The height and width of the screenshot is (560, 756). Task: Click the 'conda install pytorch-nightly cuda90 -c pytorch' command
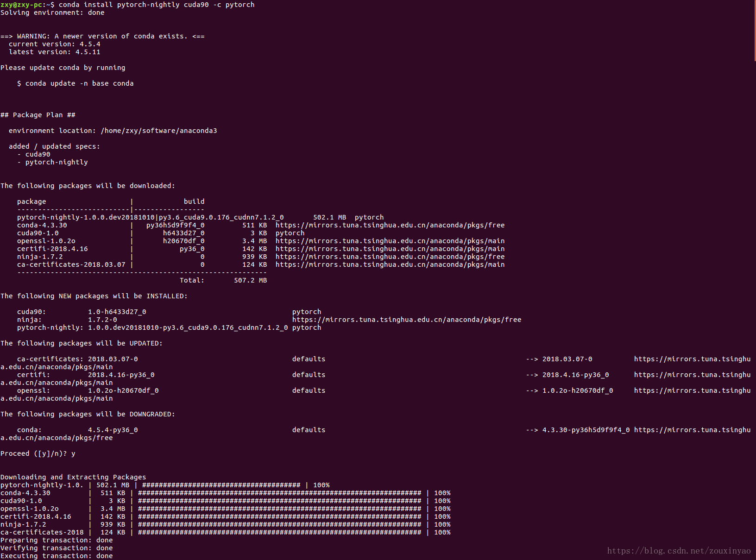(157, 5)
